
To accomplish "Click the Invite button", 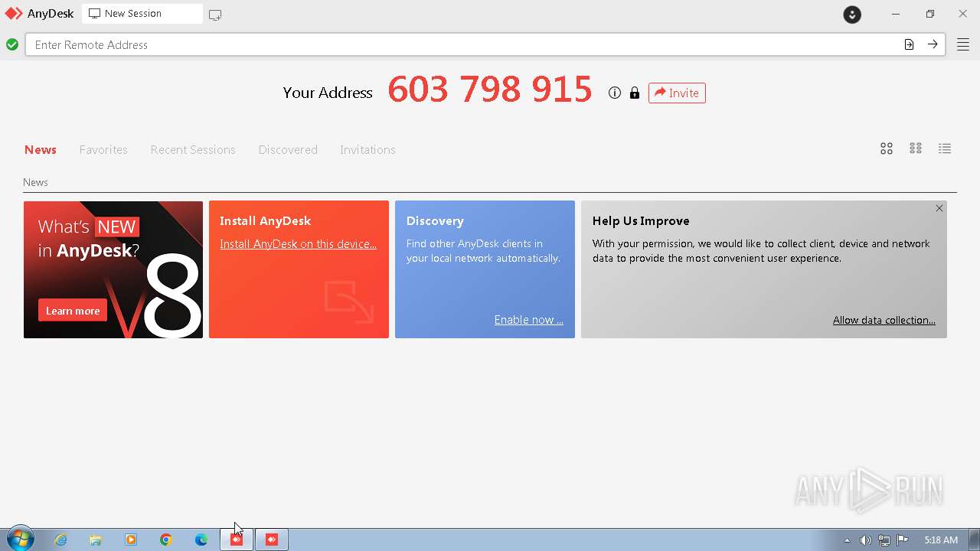I will coord(677,93).
